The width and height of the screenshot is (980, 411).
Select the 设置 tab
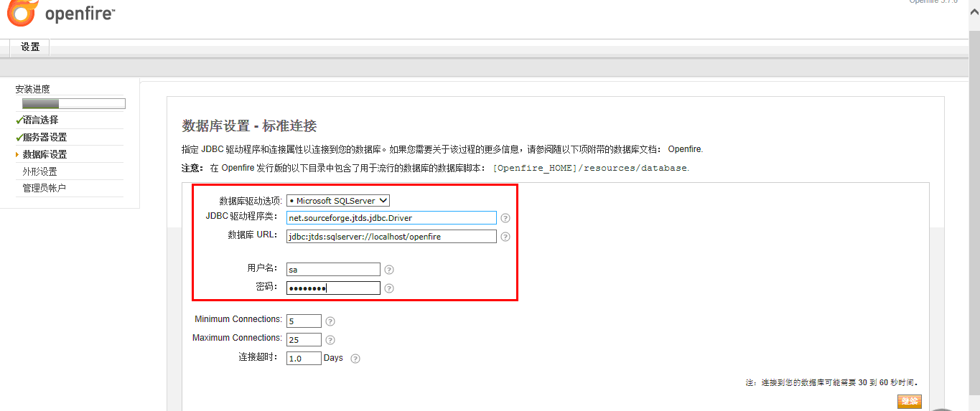pos(30,47)
